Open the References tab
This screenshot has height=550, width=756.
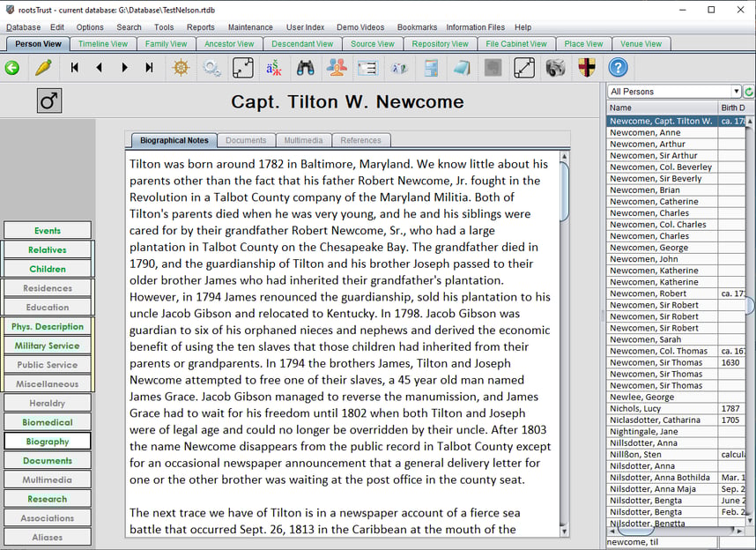(x=360, y=140)
